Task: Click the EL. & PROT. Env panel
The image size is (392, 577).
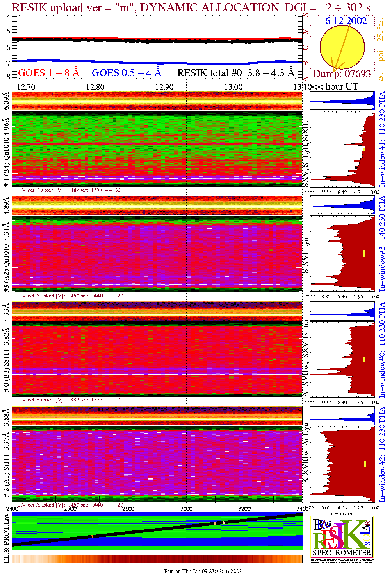Action: coord(157,531)
